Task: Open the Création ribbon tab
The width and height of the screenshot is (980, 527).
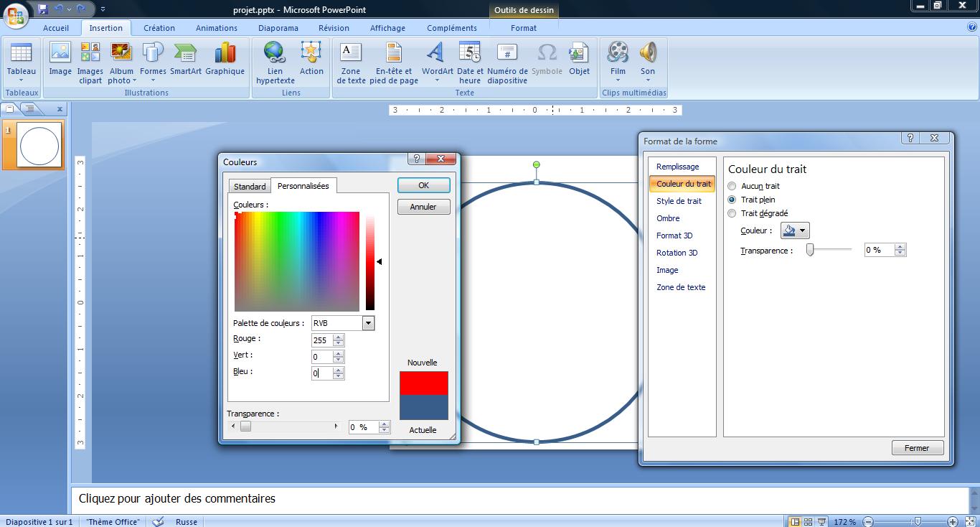Action: click(x=159, y=28)
